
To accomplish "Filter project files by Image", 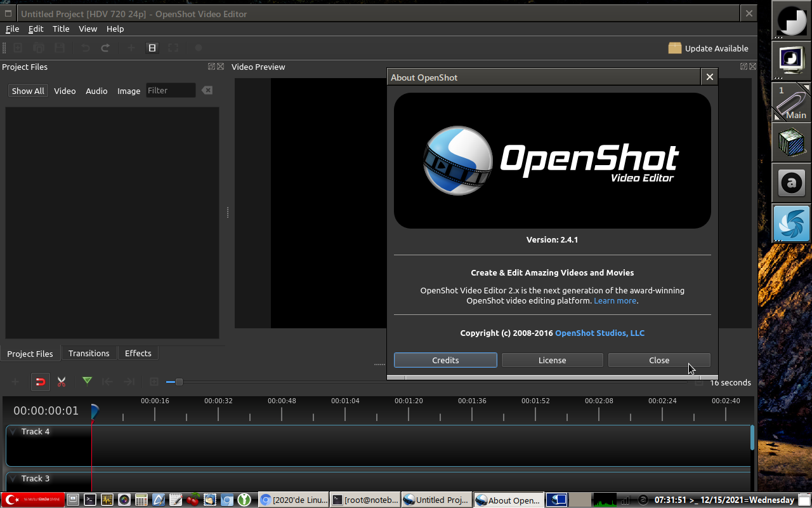I will [129, 91].
